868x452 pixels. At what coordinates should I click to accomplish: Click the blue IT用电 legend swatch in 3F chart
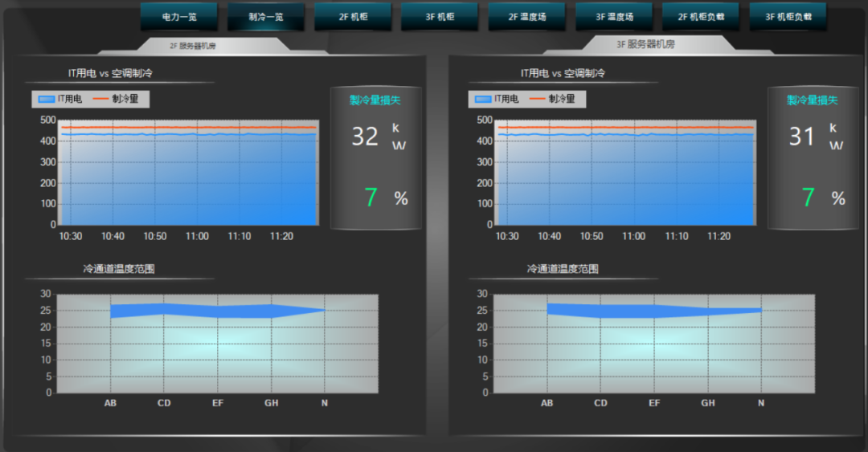tap(483, 99)
